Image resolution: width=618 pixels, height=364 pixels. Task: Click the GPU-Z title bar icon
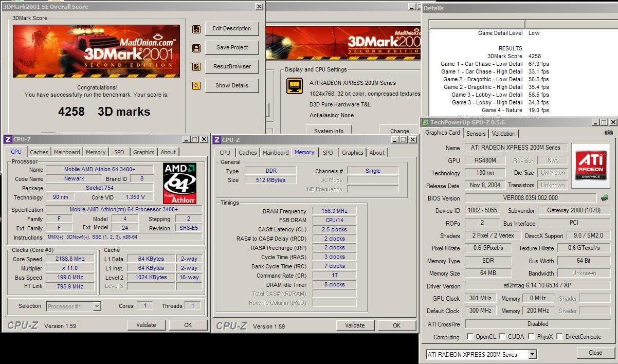pos(425,122)
